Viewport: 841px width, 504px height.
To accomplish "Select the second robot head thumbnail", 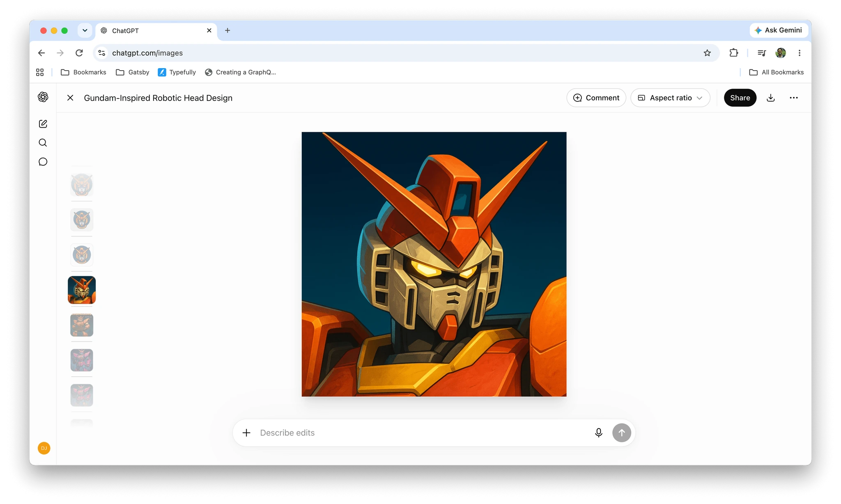I will point(82,220).
